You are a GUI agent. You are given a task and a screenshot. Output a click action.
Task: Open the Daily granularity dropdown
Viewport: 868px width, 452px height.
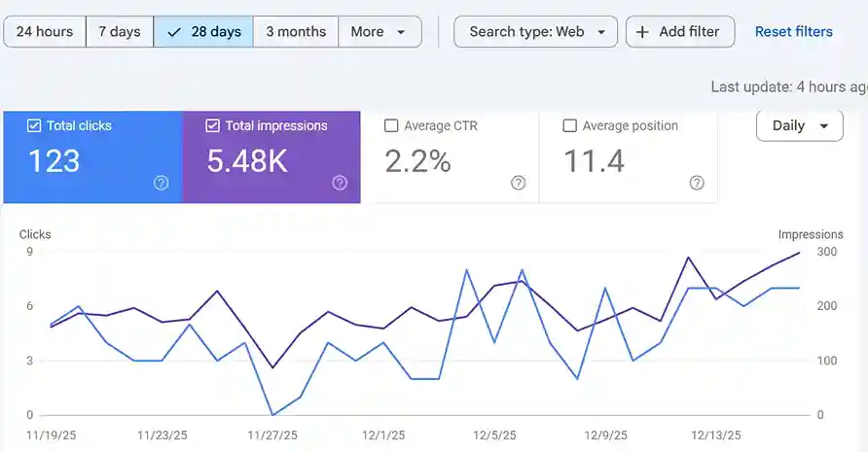[799, 125]
